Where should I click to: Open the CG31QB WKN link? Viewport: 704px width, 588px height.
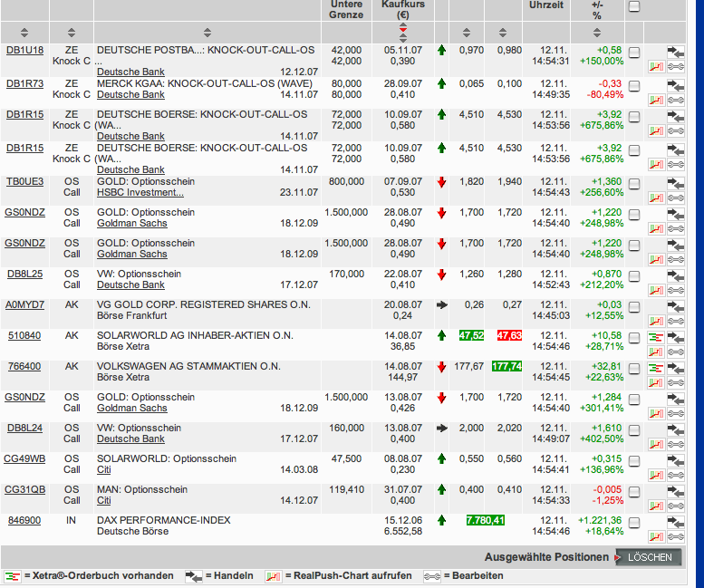24,489
